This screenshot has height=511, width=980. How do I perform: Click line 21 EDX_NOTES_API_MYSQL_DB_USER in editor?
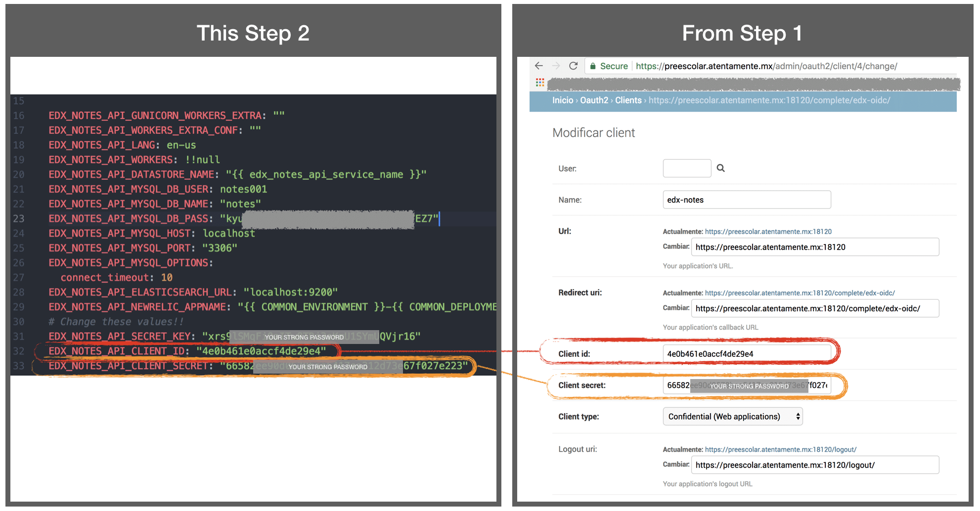[158, 189]
